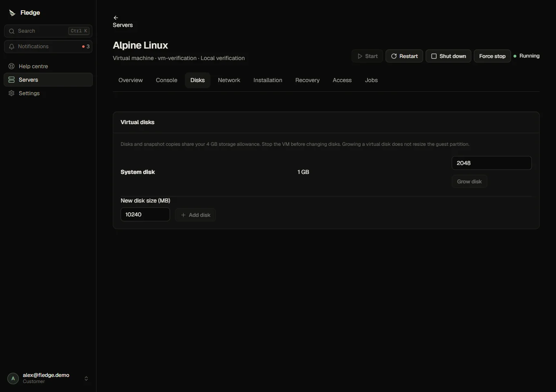Go to the Installation tab

268,80
